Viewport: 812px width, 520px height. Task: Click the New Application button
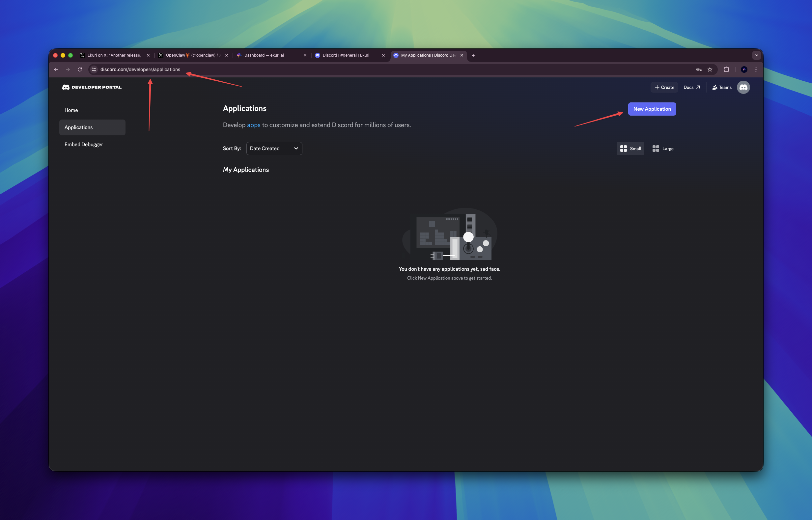[x=652, y=109]
